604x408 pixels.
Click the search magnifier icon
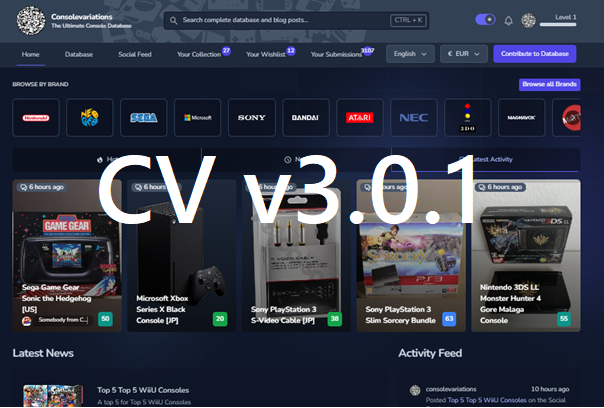pyautogui.click(x=174, y=20)
